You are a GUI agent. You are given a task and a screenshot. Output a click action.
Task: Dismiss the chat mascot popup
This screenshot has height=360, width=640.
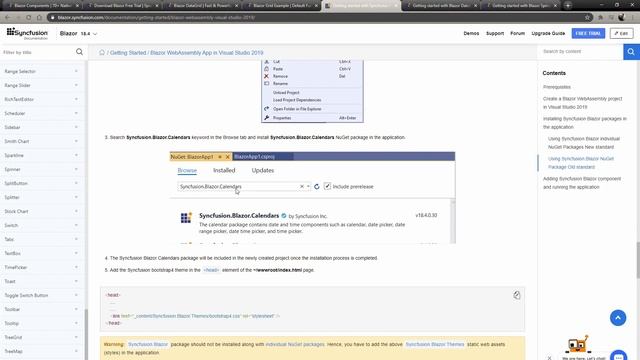(x=549, y=358)
